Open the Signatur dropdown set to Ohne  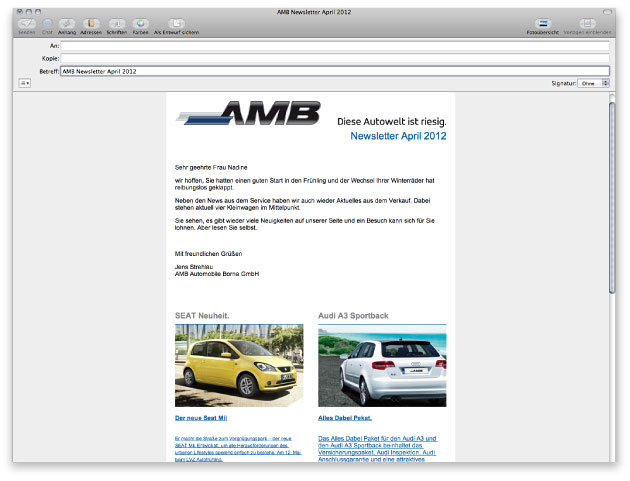tap(593, 83)
